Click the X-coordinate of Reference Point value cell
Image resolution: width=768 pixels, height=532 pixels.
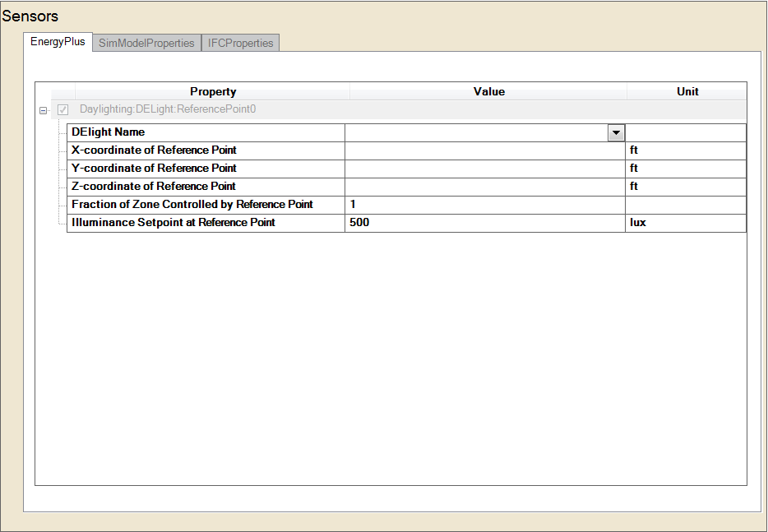point(484,150)
